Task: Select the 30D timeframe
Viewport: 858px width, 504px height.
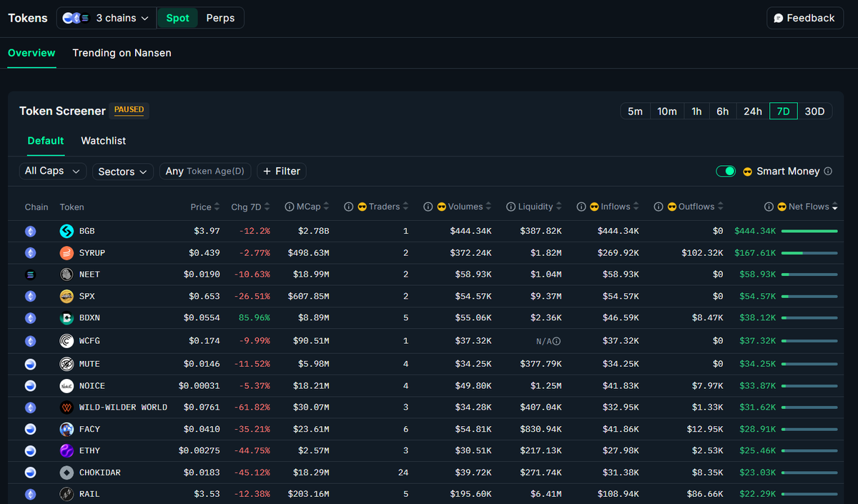Action: pos(815,112)
